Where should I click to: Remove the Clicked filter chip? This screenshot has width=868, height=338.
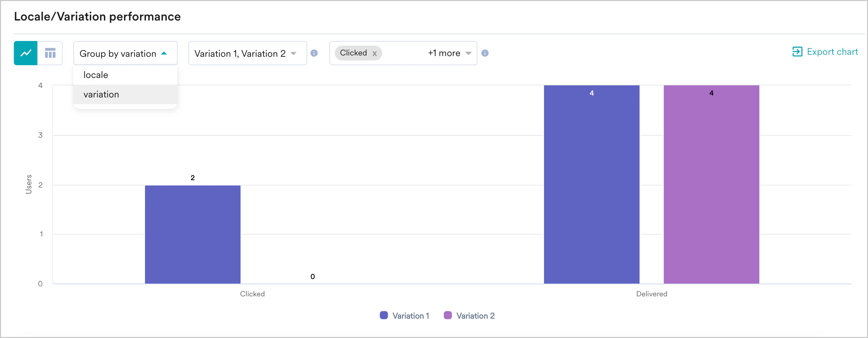(x=374, y=53)
